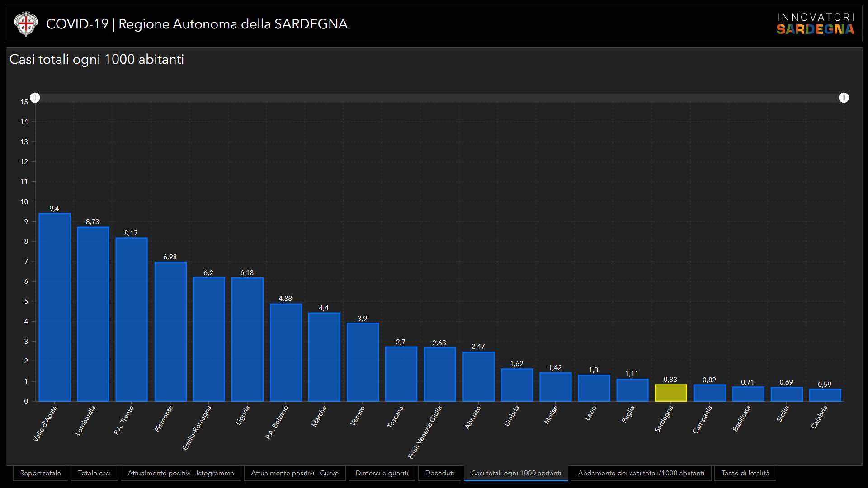Viewport: 868px width, 488px height.
Task: Open the Report totale tab
Action: click(x=40, y=473)
